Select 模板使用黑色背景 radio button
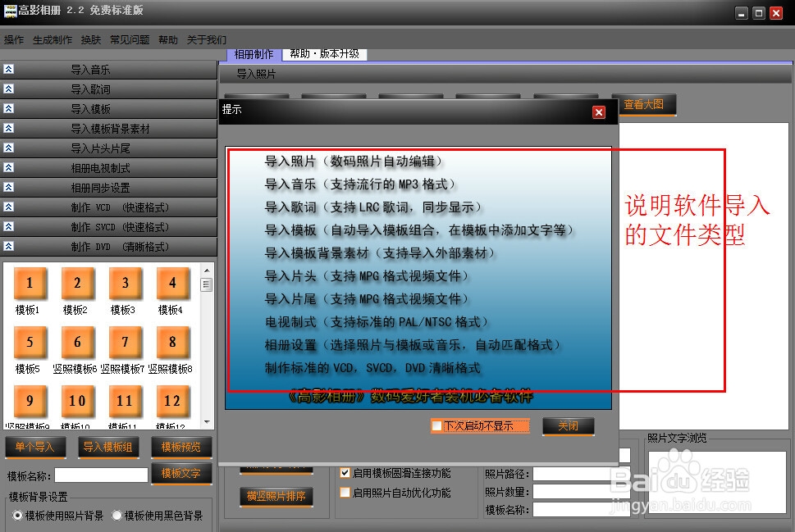Image resolution: width=795 pixels, height=532 pixels. click(117, 516)
